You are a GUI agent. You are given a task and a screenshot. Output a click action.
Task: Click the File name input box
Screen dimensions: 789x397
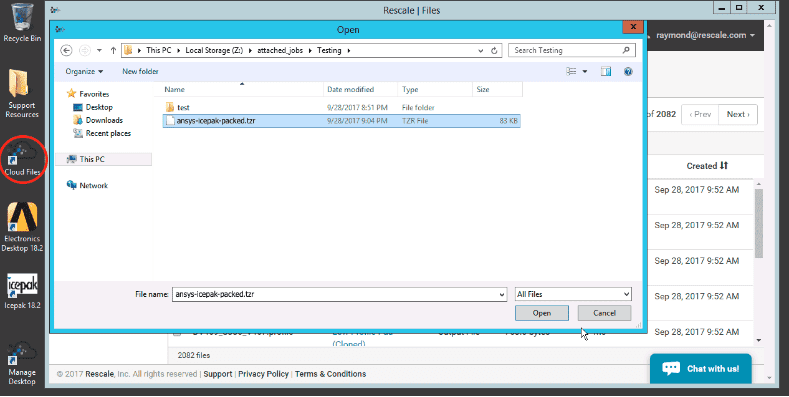pyautogui.click(x=335, y=294)
